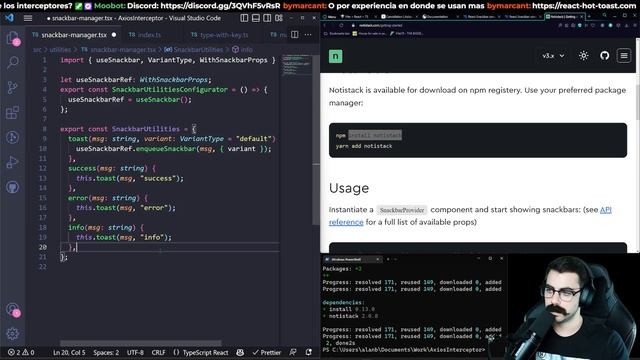Open errors and warnings status item
The width and height of the screenshot is (640, 360).
21,352
